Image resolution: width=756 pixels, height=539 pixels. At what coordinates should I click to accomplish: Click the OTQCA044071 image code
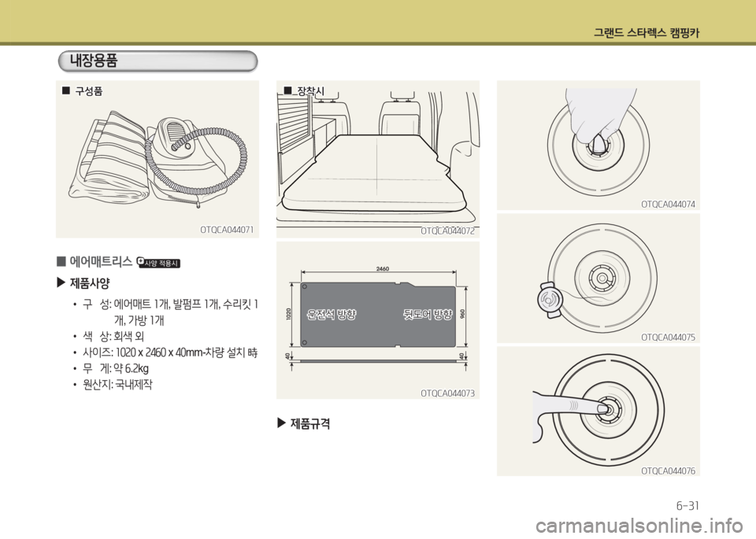click(x=226, y=230)
